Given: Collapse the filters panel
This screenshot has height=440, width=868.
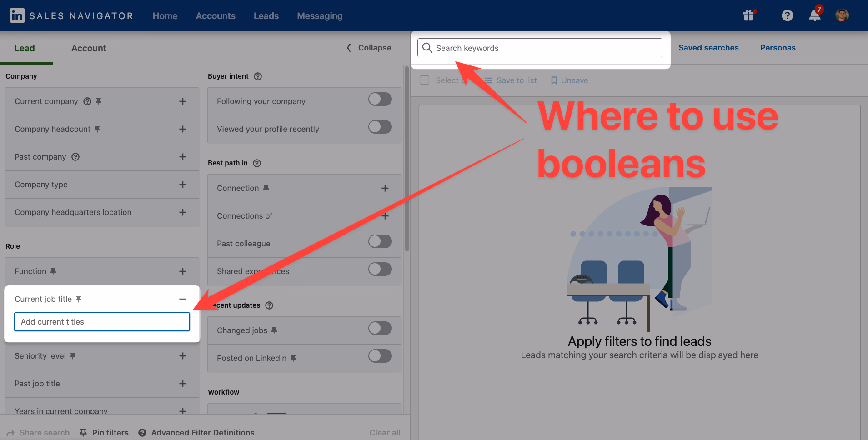Looking at the screenshot, I should pyautogui.click(x=369, y=48).
